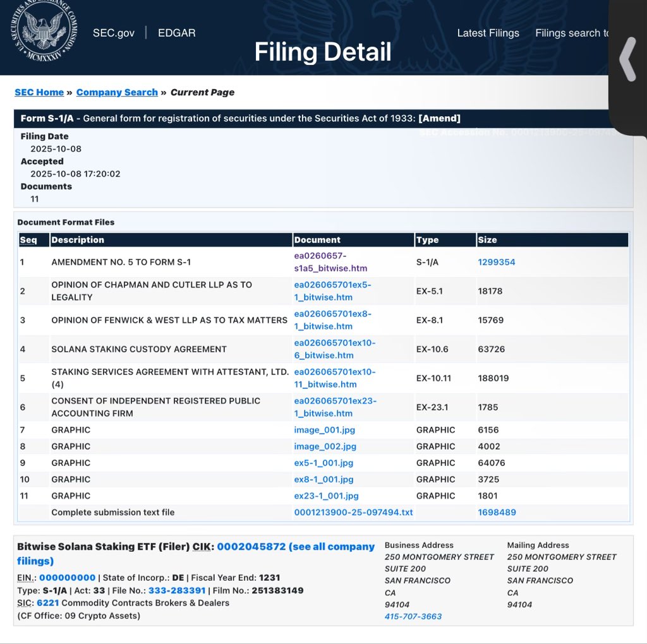
Task: Click the S-1/A type cell
Action: (x=428, y=262)
